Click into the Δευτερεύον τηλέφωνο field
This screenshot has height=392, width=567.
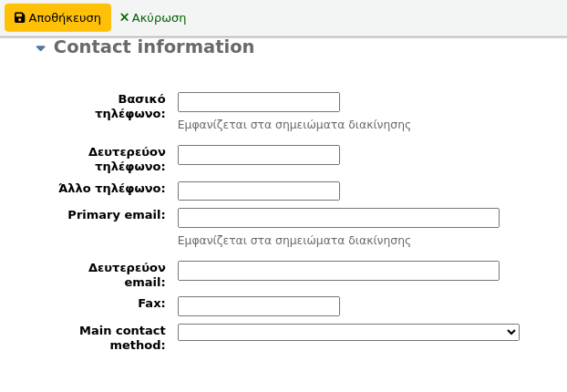tap(258, 155)
